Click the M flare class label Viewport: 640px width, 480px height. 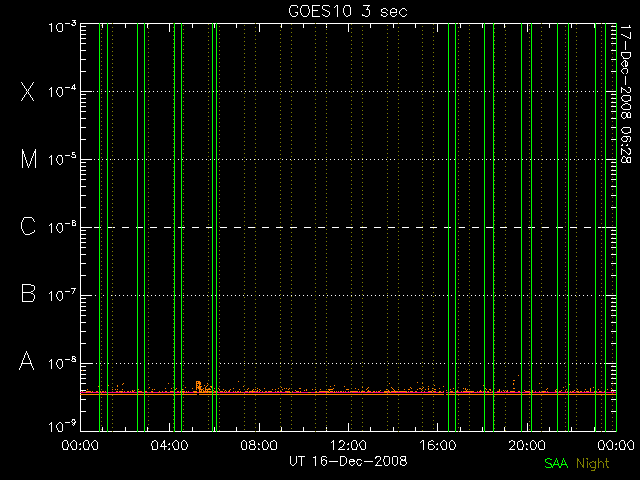pos(29,159)
